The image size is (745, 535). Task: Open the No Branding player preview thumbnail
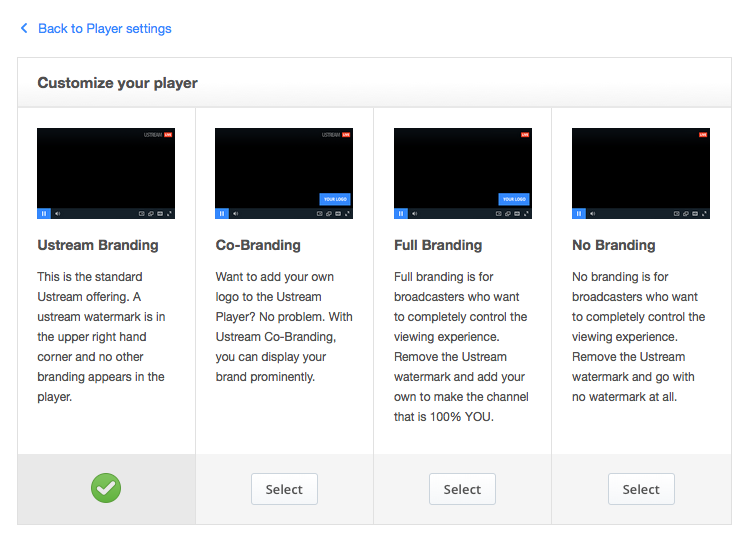pyautogui.click(x=641, y=173)
